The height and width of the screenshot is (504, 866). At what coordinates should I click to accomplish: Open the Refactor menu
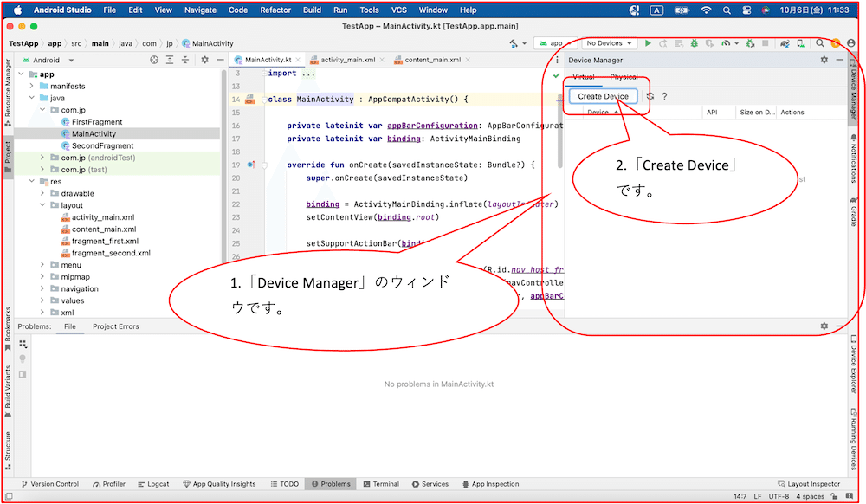point(275,10)
